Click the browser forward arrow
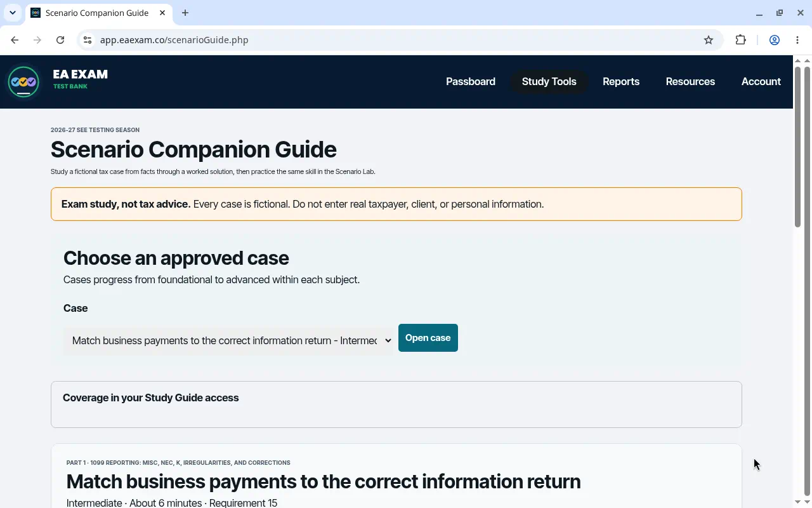Screen dimensions: 812x508 (37, 40)
